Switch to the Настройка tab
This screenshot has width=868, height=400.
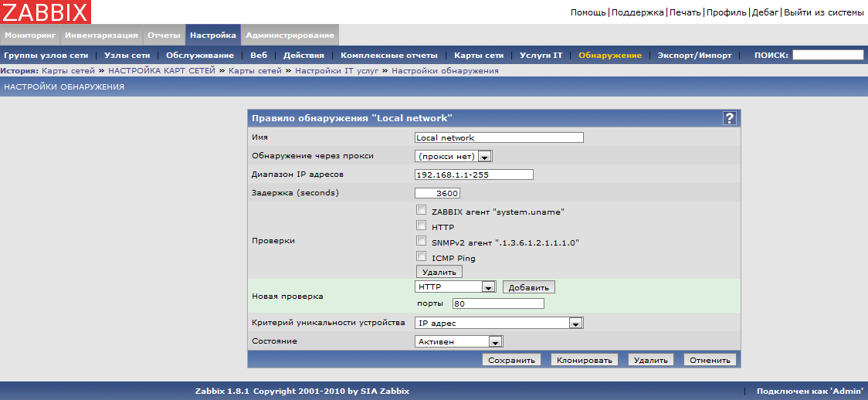click(x=213, y=35)
